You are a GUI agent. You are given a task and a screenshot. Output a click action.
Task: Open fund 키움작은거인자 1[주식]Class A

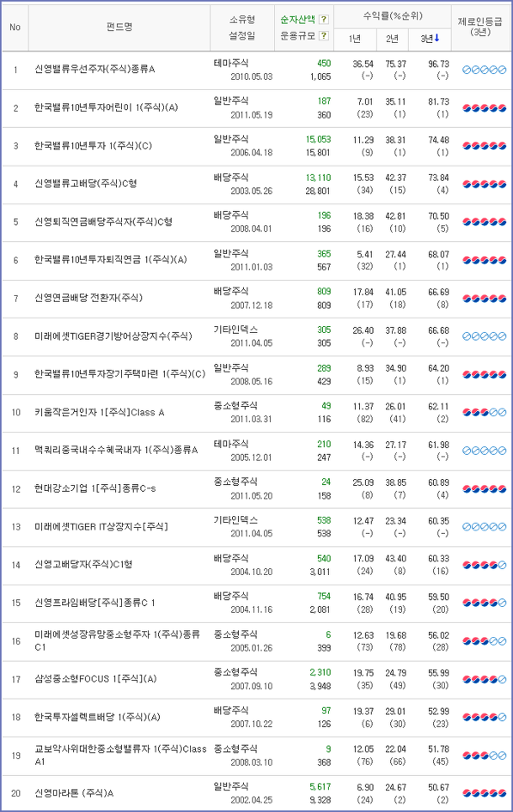pyautogui.click(x=99, y=413)
